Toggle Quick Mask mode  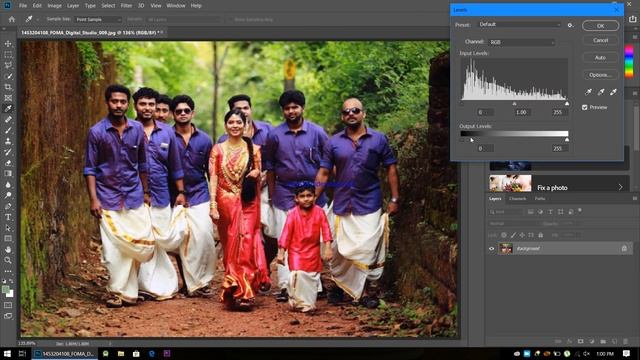(8, 305)
